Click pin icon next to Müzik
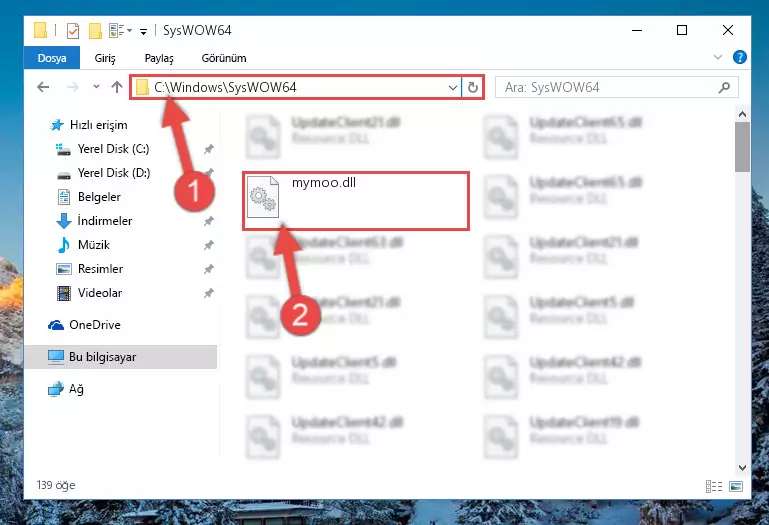This screenshot has width=769, height=525. pyautogui.click(x=209, y=245)
